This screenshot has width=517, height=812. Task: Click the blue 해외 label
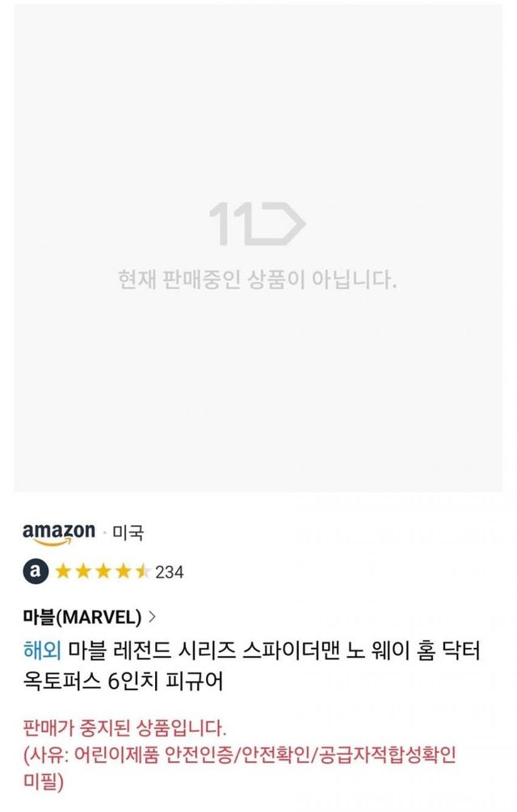[43, 650]
